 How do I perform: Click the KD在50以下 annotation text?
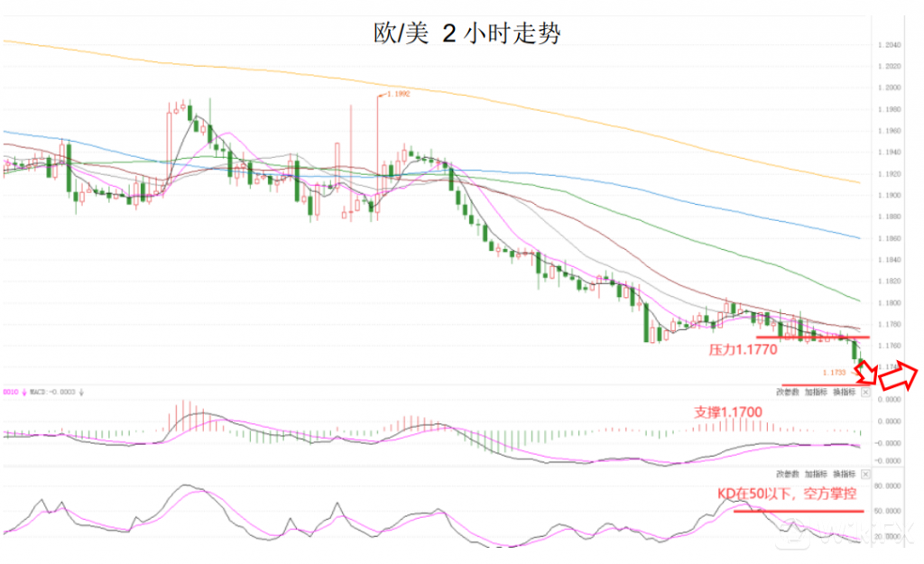click(x=785, y=495)
